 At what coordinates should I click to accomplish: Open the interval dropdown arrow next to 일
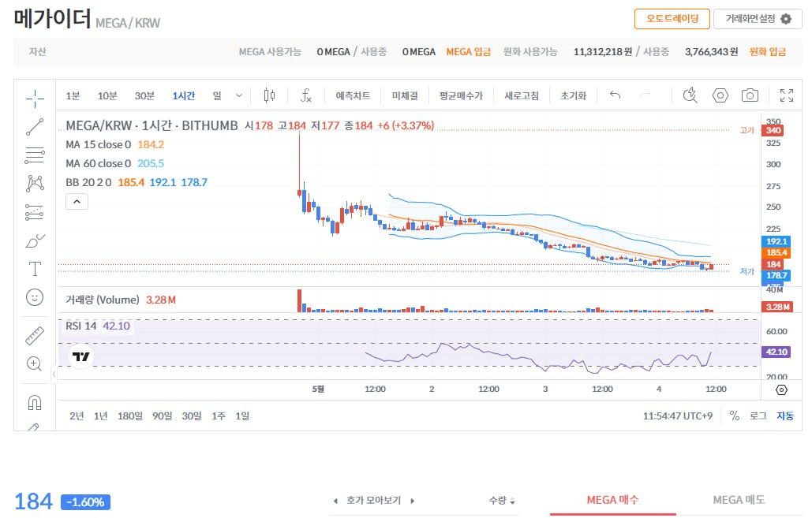(239, 95)
